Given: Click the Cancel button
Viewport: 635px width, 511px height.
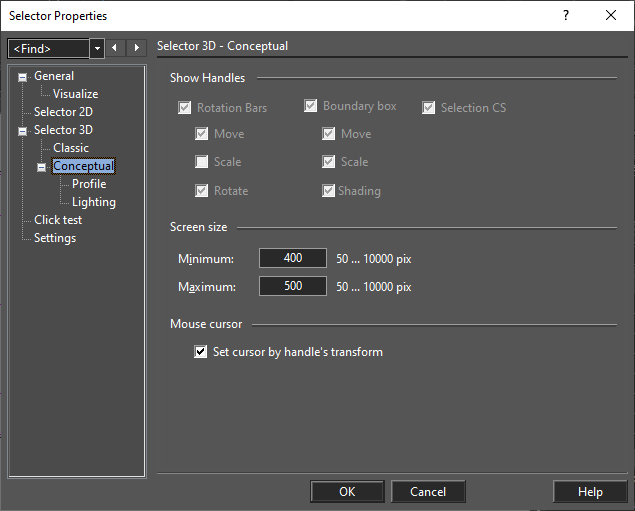Looking at the screenshot, I should point(428,492).
